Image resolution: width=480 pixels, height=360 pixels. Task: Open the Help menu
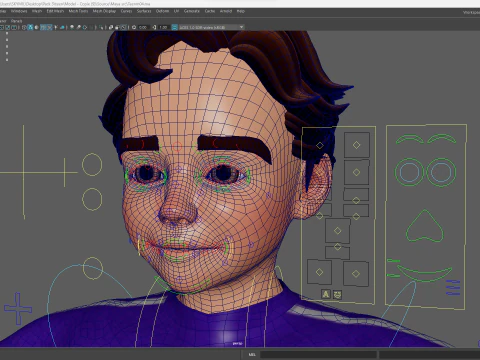(241, 11)
